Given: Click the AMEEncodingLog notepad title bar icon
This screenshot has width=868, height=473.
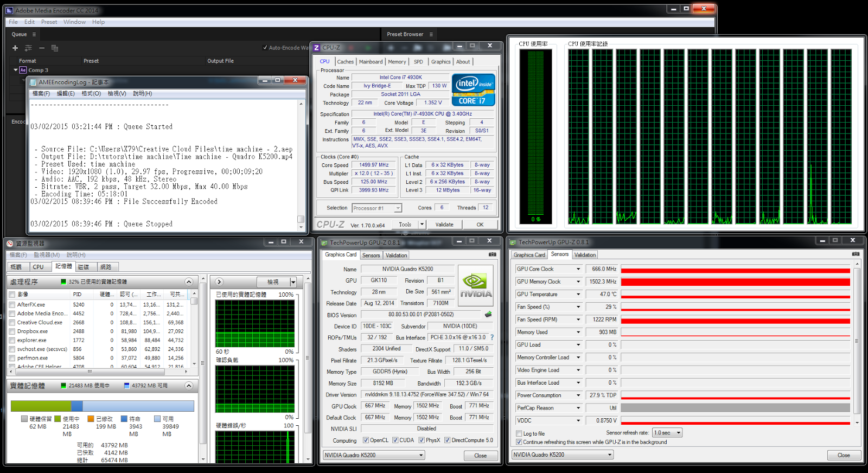Looking at the screenshot, I should [33, 82].
